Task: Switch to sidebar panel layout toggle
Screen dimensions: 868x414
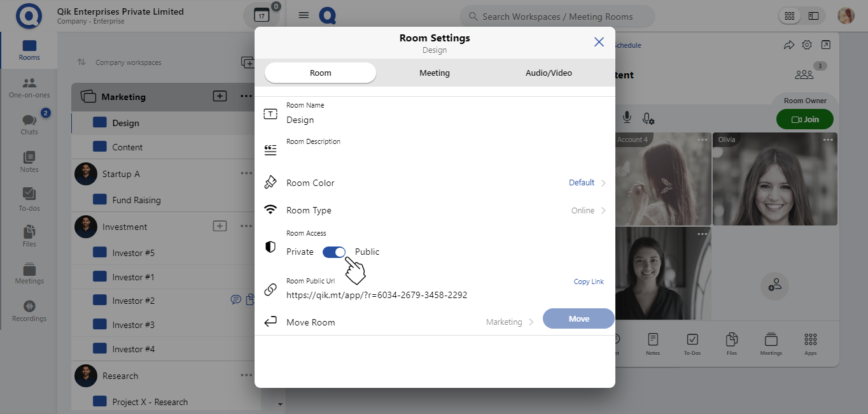Action: (813, 16)
